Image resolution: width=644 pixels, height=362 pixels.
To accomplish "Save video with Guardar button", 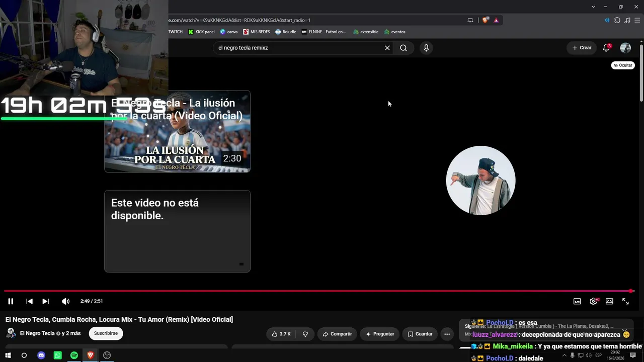I will [420, 334].
